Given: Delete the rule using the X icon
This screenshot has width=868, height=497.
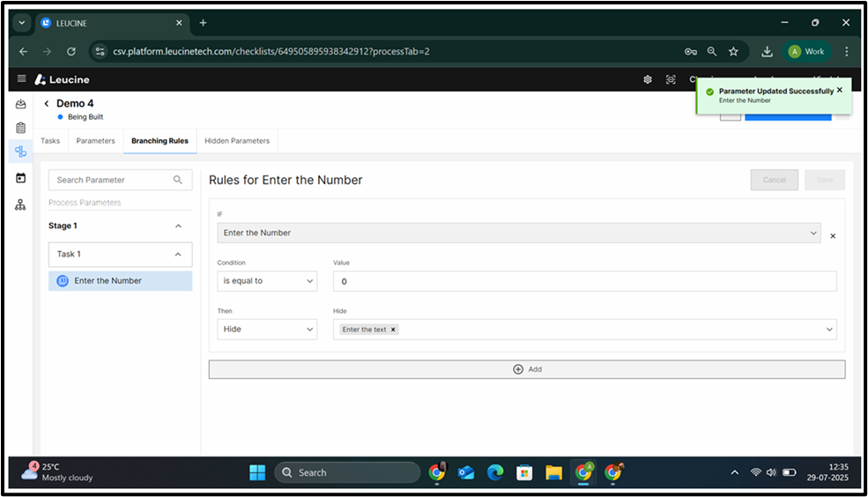Looking at the screenshot, I should coord(833,236).
